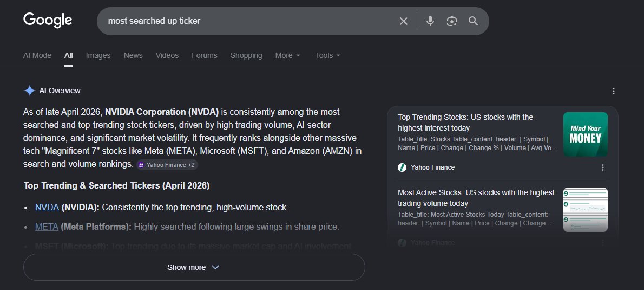This screenshot has height=290, width=644.
Task: Open Most Active Stocks article title
Action: (x=476, y=198)
